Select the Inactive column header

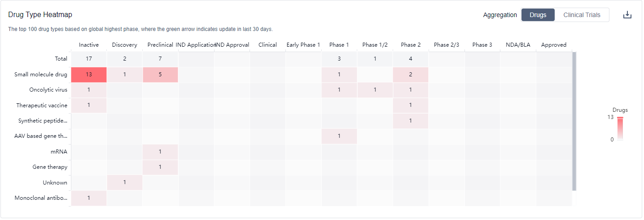point(89,45)
